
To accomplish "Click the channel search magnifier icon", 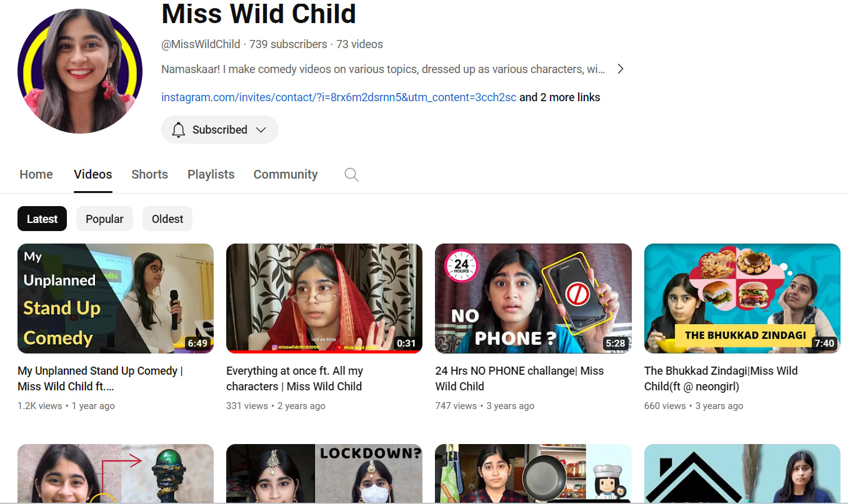I will click(x=352, y=175).
